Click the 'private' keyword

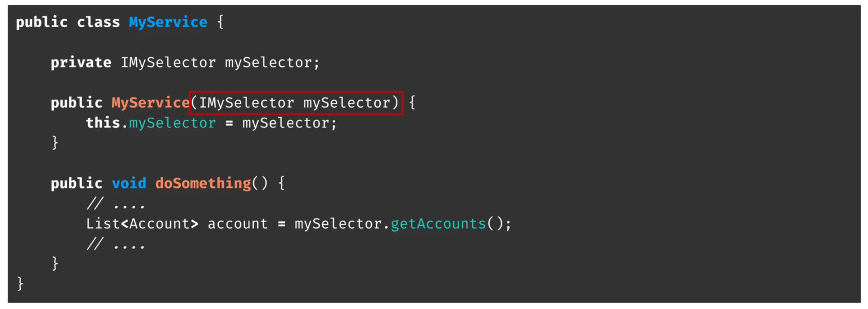(81, 63)
